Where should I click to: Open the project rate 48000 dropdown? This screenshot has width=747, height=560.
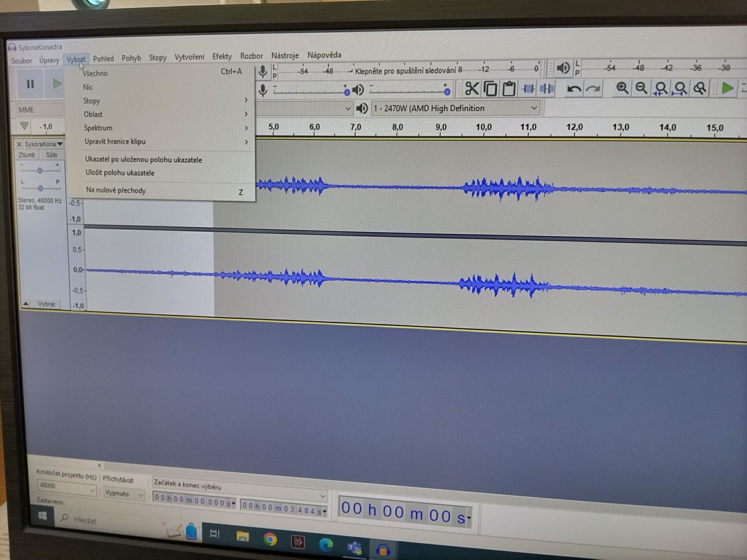click(66, 488)
